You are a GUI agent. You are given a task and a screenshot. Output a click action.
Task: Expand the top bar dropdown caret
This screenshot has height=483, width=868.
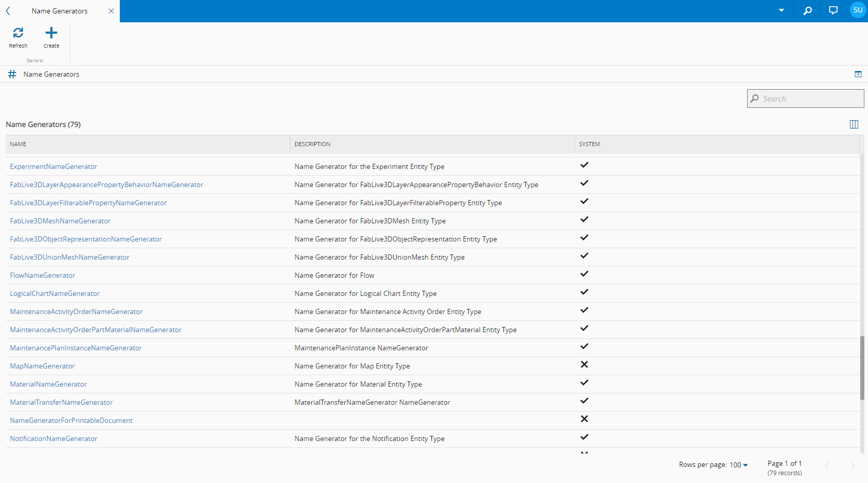(781, 11)
